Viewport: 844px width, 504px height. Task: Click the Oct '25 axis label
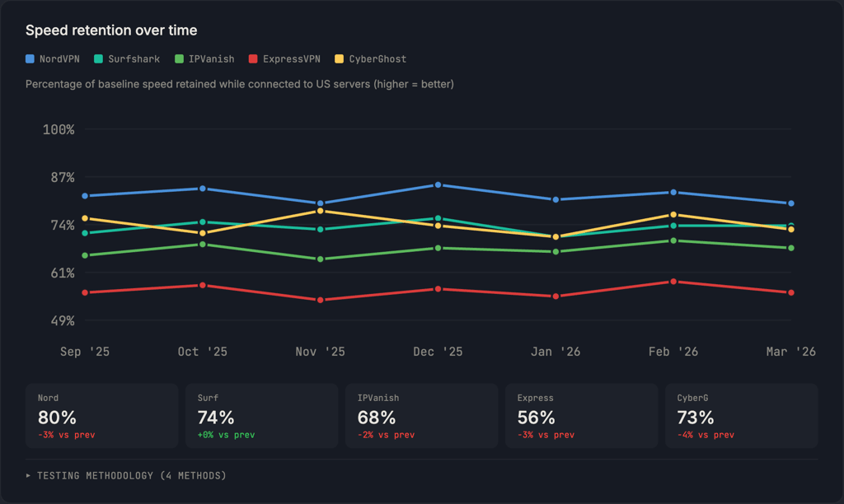203,352
